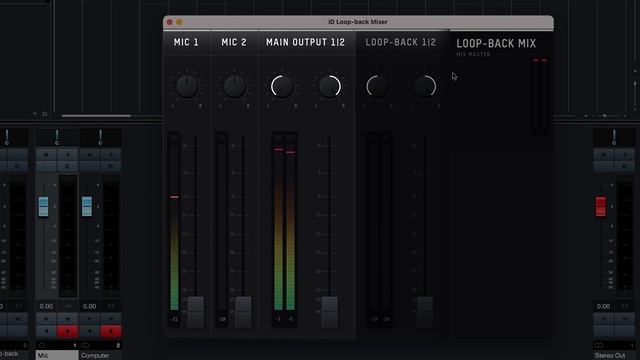The height and width of the screenshot is (360, 640).
Task: Open channel settings for Computer channel
Action: 111,166
